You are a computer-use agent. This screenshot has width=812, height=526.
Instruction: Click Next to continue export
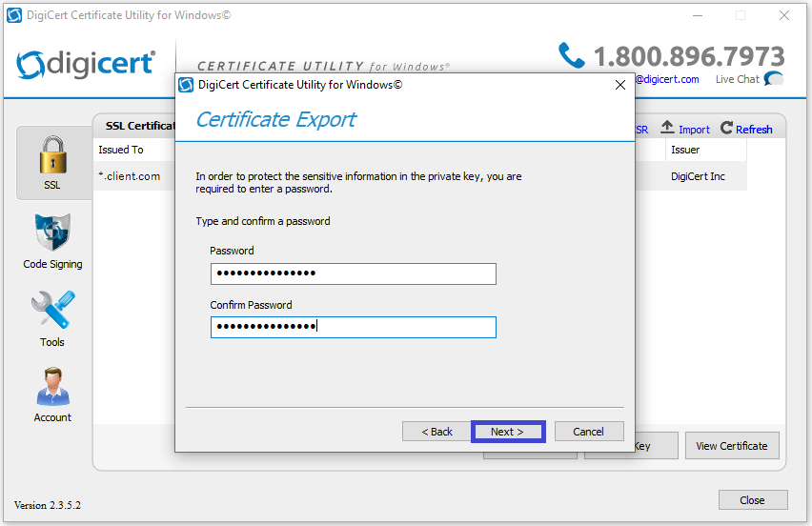click(x=507, y=432)
